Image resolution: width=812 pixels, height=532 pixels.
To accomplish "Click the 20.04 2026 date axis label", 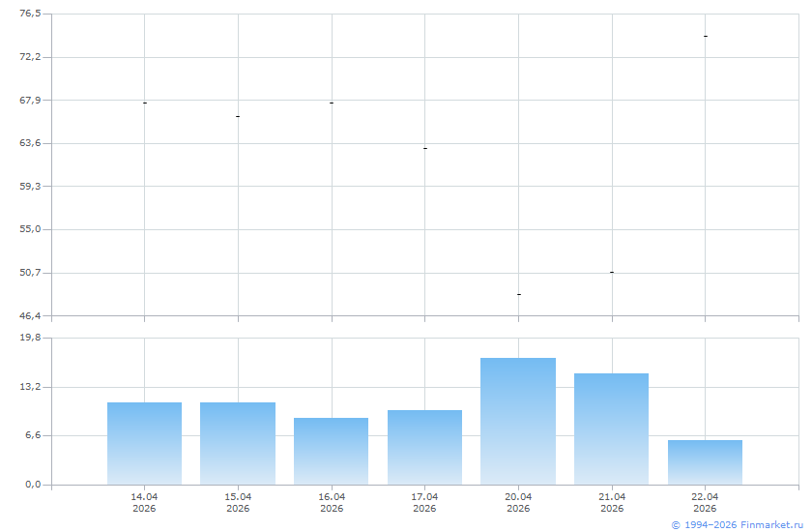I will [518, 502].
